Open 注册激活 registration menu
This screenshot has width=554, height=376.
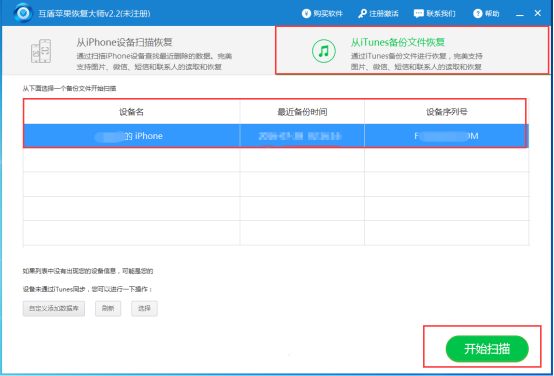(378, 14)
